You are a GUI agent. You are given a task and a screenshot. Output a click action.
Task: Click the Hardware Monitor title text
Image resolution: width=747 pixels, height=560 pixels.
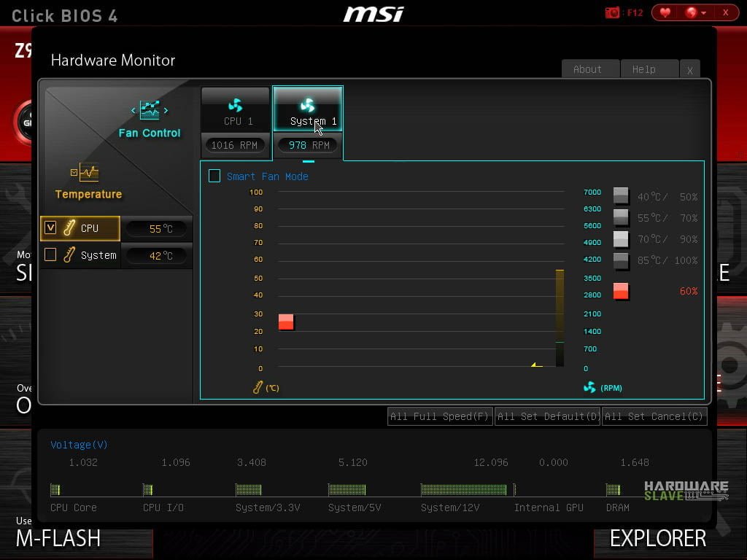(113, 61)
